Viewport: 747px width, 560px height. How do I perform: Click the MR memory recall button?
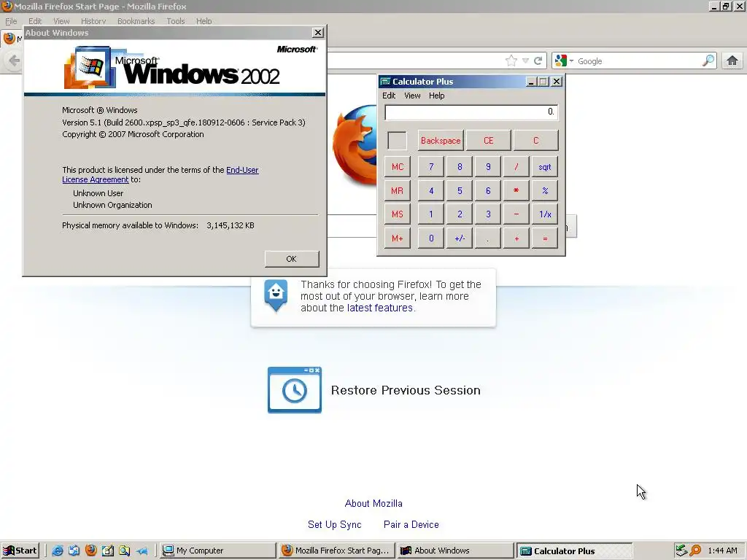pos(398,190)
